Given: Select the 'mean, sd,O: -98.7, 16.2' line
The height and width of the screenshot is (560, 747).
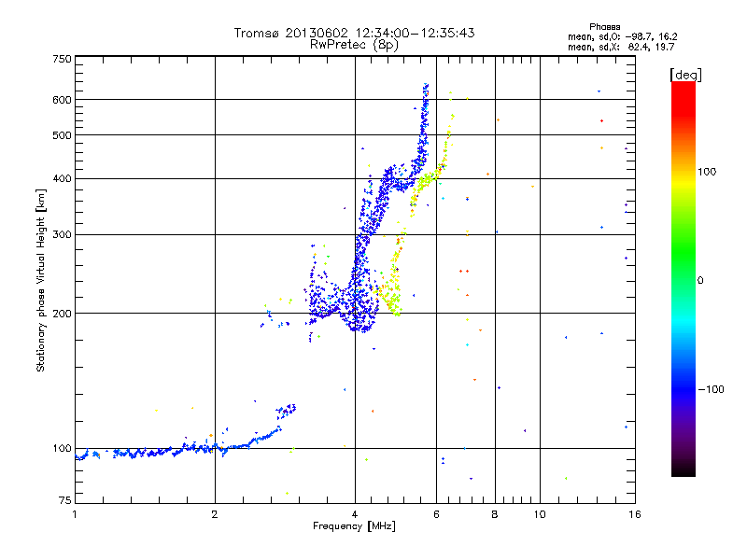Looking at the screenshot, I should (x=622, y=36).
